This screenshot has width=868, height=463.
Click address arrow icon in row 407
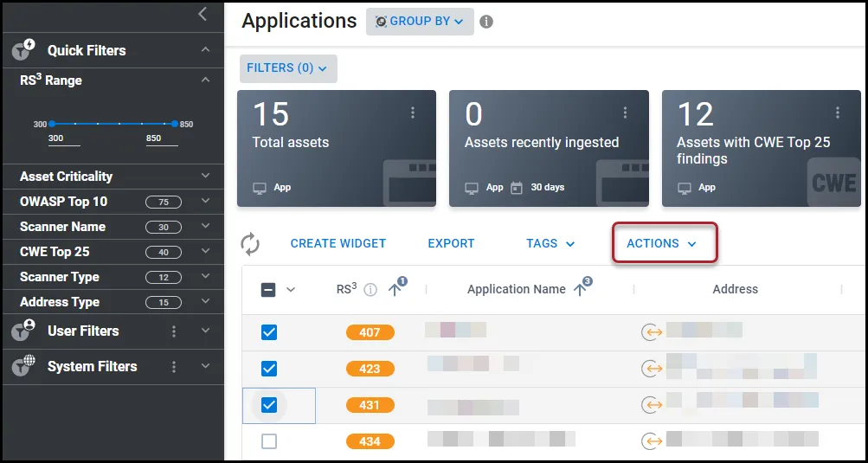point(652,332)
